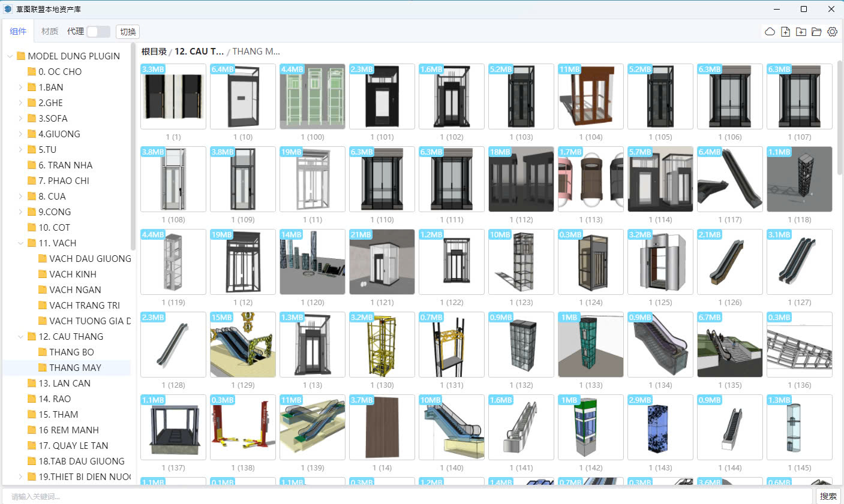Select wood panel thumbnail 1 (14)

pyautogui.click(x=382, y=427)
